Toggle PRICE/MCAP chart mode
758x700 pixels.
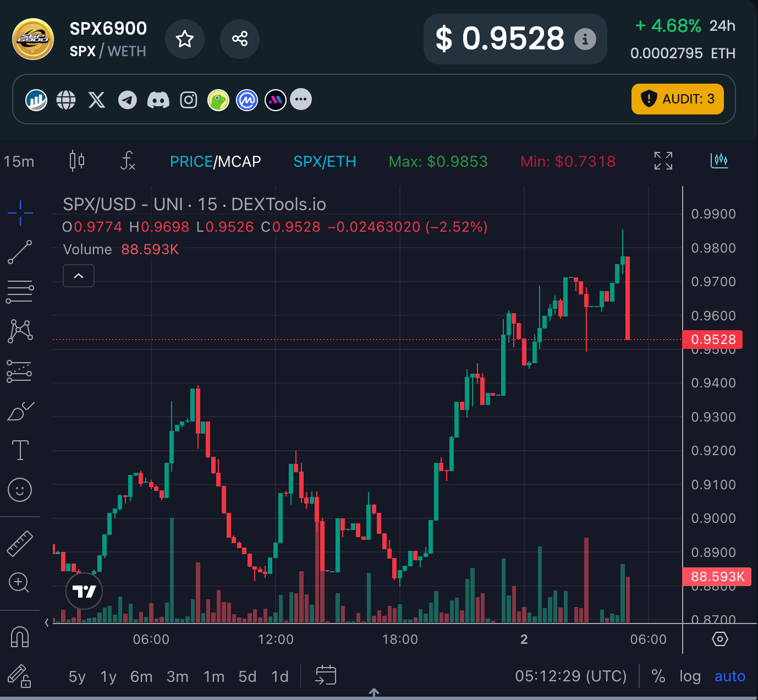tap(215, 161)
